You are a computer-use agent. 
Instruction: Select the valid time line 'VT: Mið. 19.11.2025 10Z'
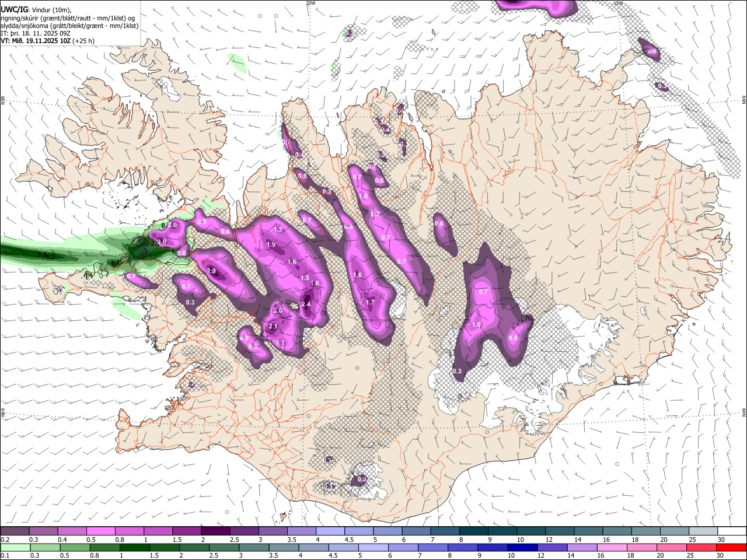36,41
